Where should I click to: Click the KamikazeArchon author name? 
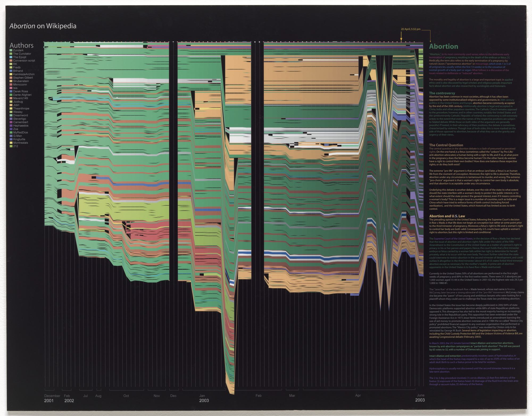(x=24, y=74)
